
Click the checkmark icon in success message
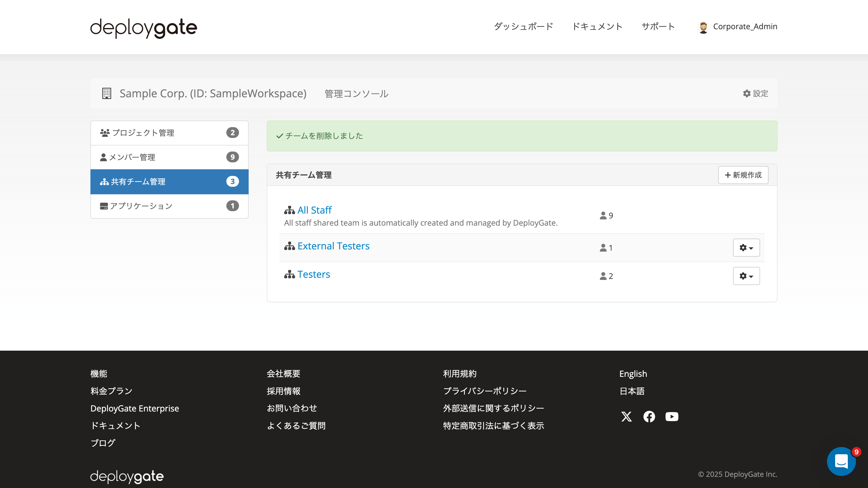[x=279, y=136]
